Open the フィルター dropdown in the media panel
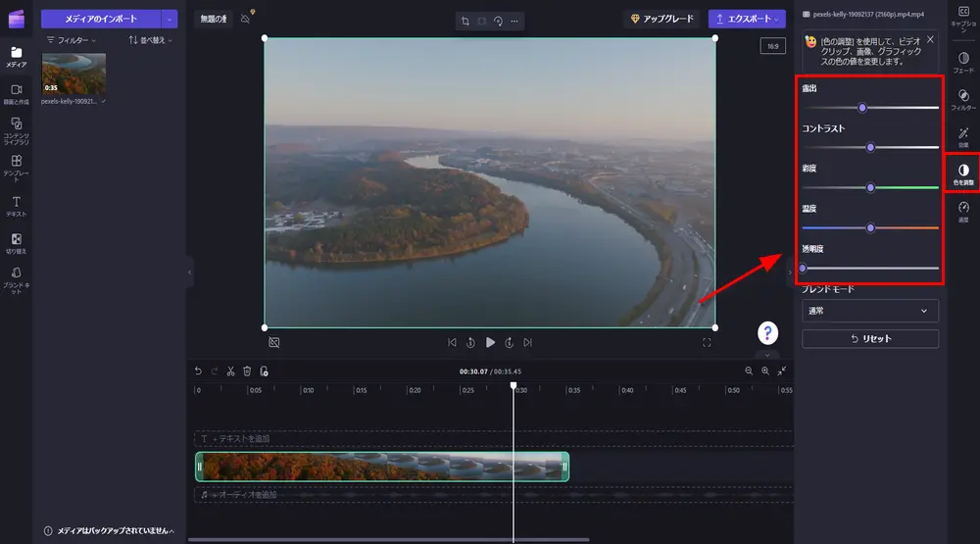980x544 pixels. pyautogui.click(x=72, y=41)
